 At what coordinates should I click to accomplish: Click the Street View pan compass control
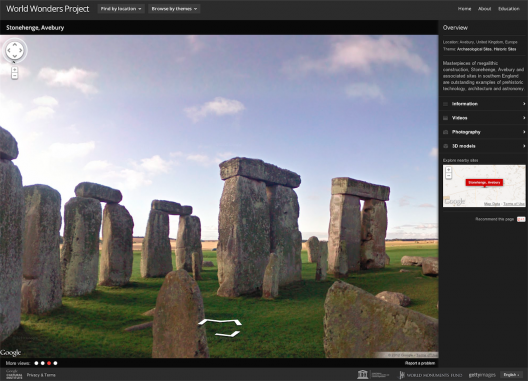[15, 51]
